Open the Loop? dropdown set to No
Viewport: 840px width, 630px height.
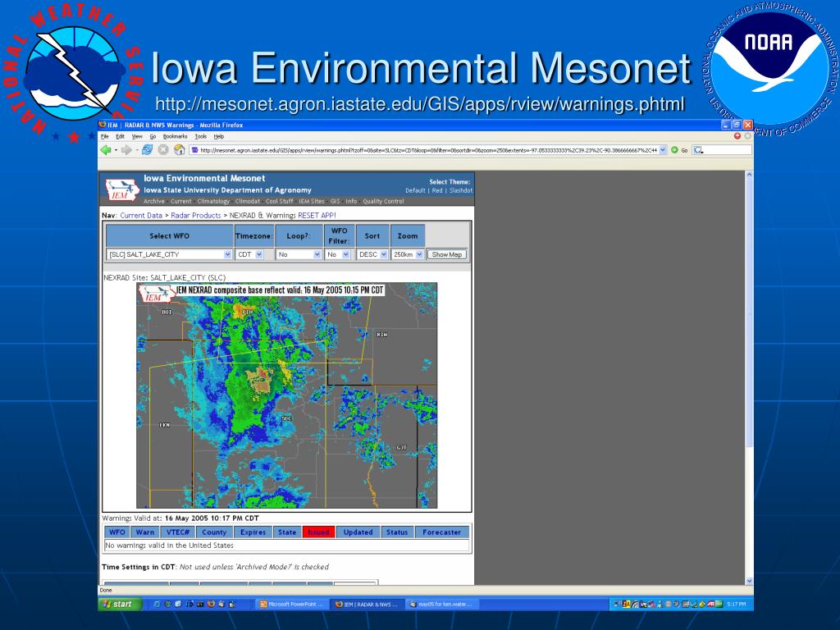299,254
